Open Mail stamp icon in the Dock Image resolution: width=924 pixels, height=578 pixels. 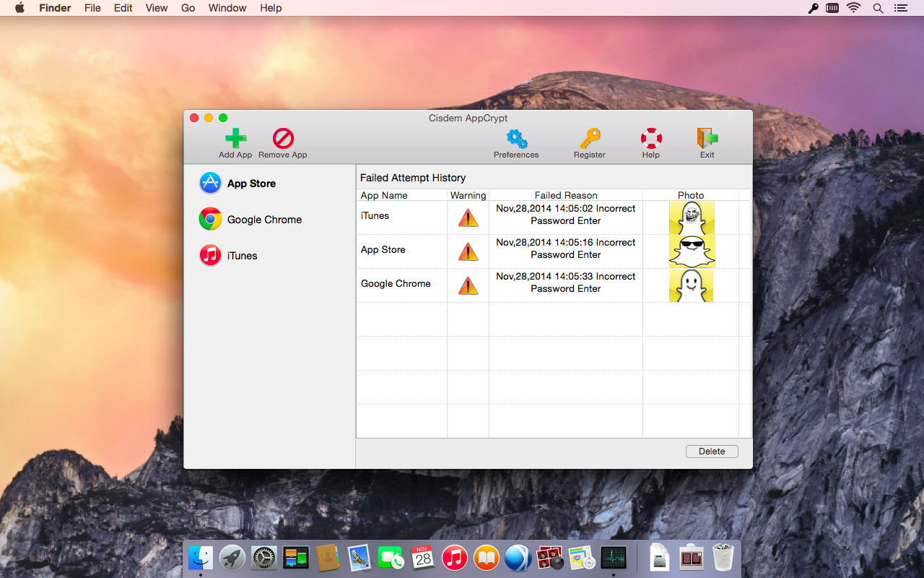359,557
